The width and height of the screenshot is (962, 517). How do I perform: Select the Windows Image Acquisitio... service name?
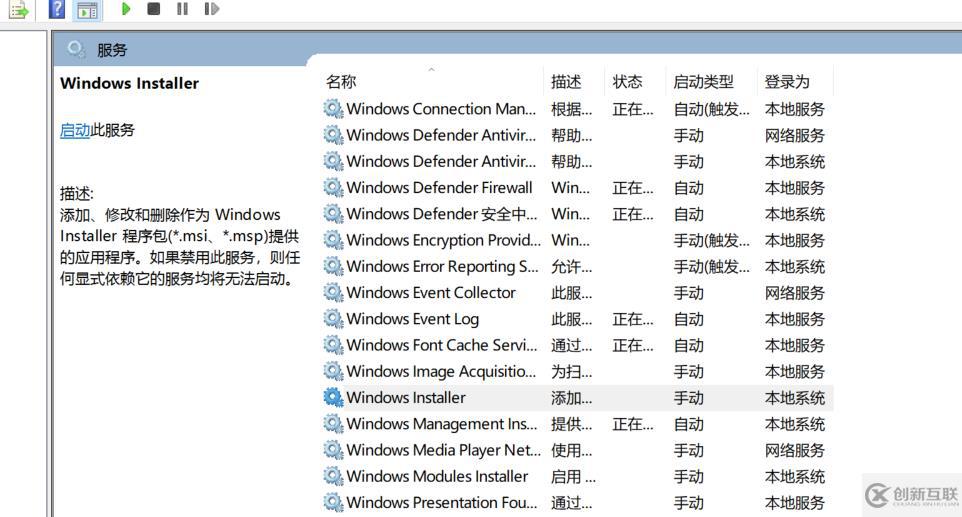[441, 372]
